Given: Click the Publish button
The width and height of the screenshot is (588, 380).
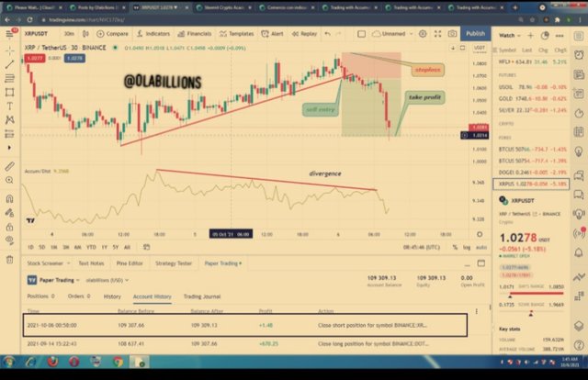Looking at the screenshot, I should (x=476, y=34).
